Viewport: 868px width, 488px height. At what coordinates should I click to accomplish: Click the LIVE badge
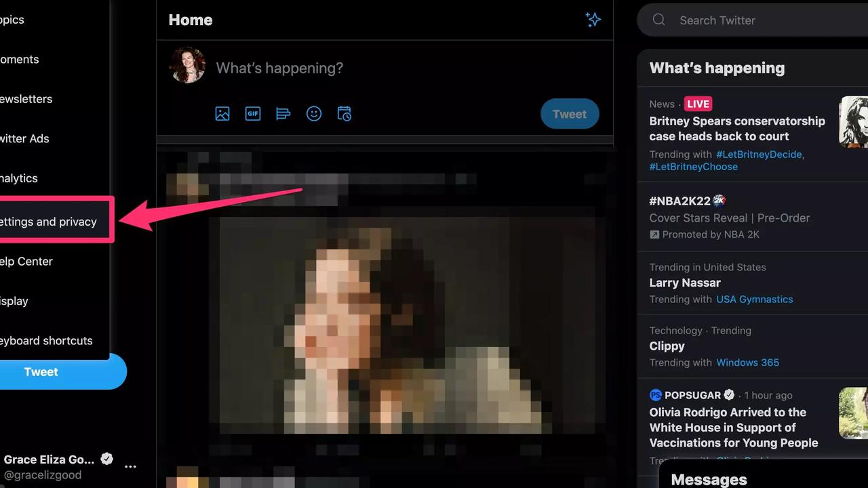point(698,104)
